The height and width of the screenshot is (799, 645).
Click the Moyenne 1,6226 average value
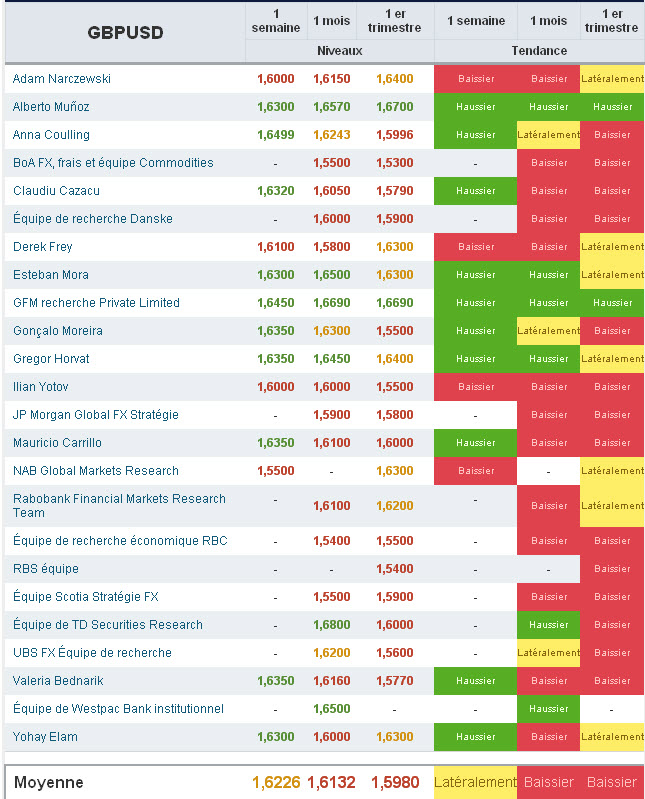click(276, 782)
